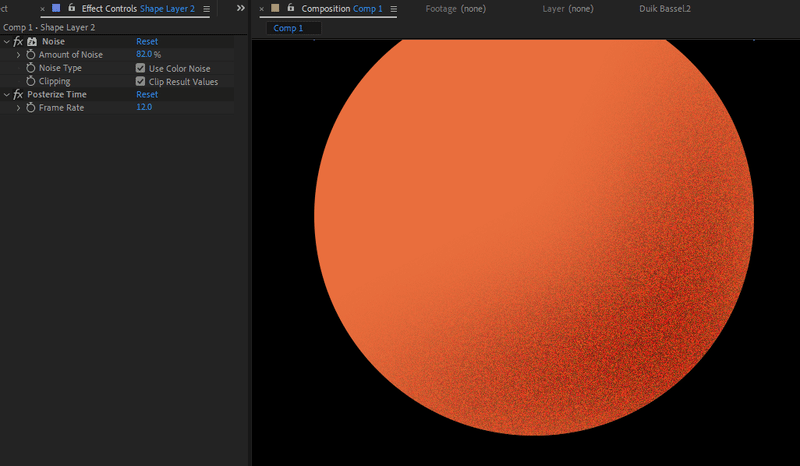800x466 pixels.
Task: Toggle the Composition panel lock icon
Action: click(290, 8)
